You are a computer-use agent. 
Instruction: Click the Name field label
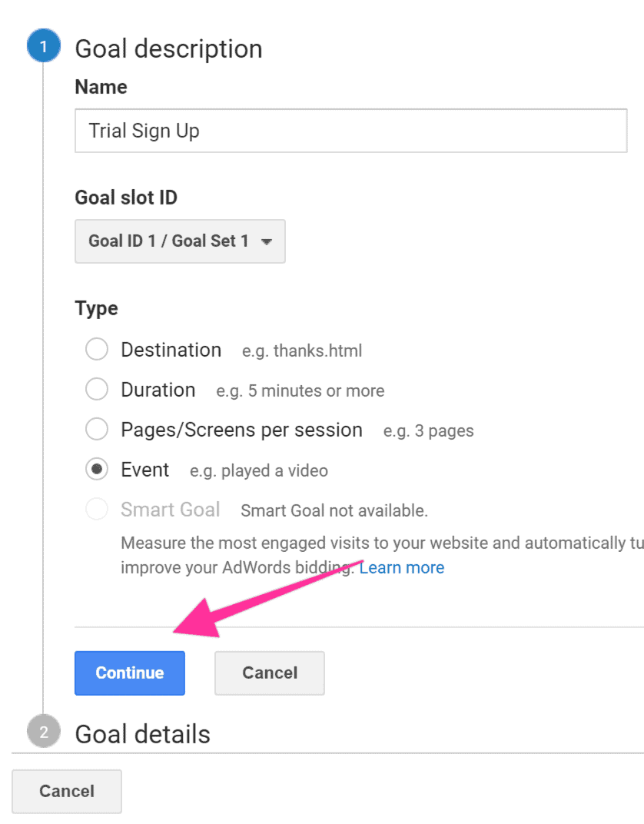tap(101, 87)
